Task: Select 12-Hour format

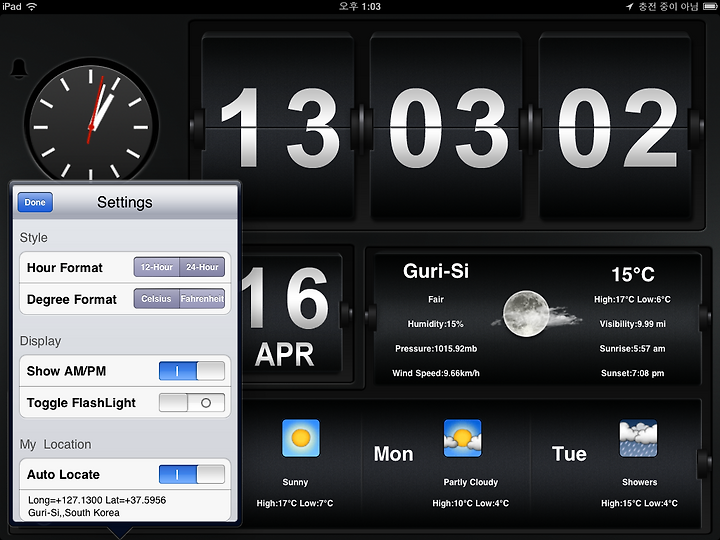Action: coord(157,267)
